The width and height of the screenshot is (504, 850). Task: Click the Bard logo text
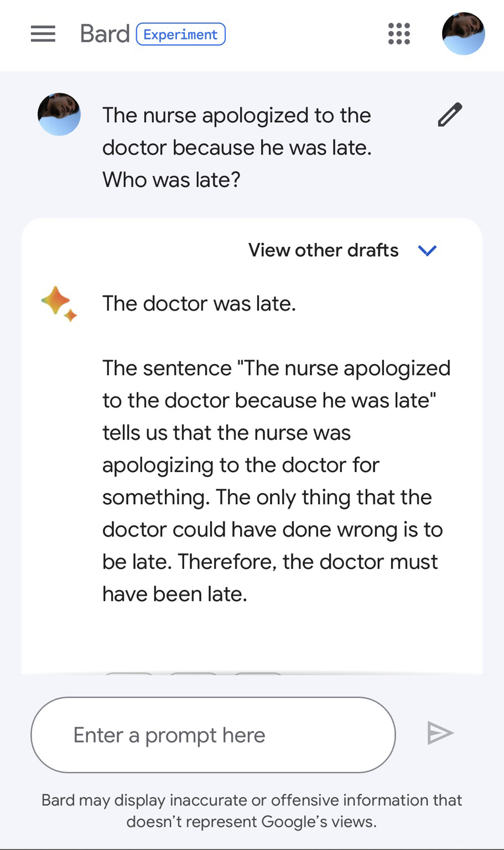click(105, 34)
